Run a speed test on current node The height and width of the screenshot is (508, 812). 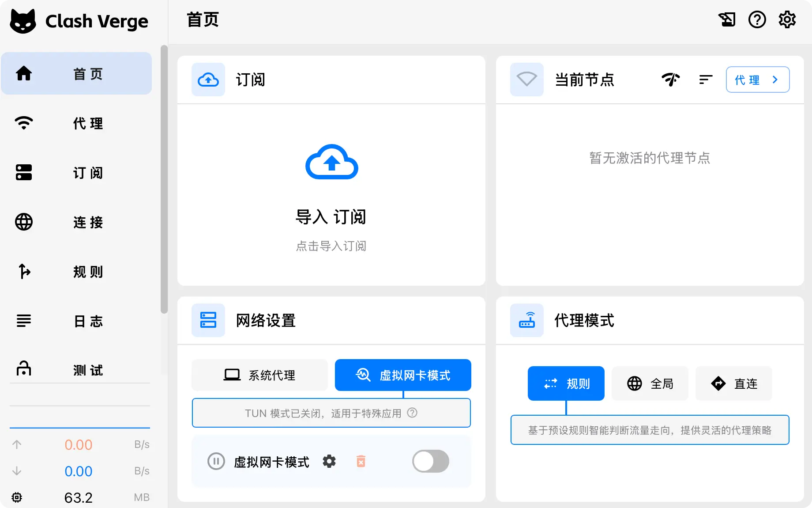[x=671, y=80]
